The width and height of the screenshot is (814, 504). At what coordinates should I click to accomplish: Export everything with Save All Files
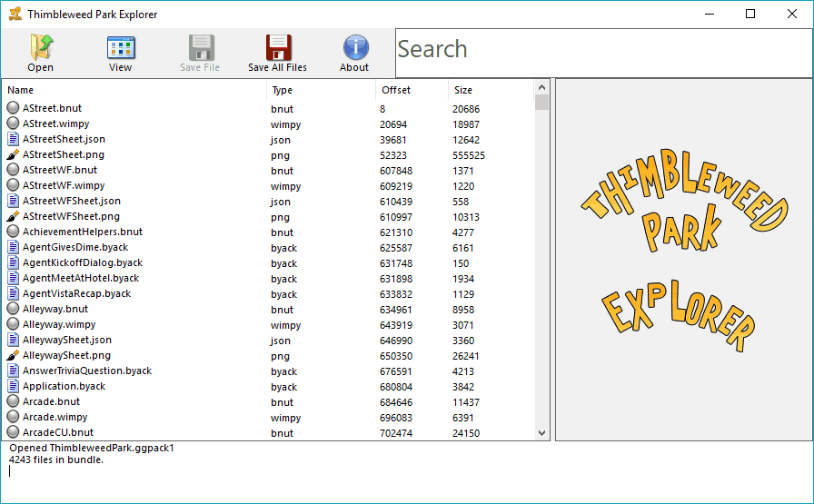[x=278, y=54]
